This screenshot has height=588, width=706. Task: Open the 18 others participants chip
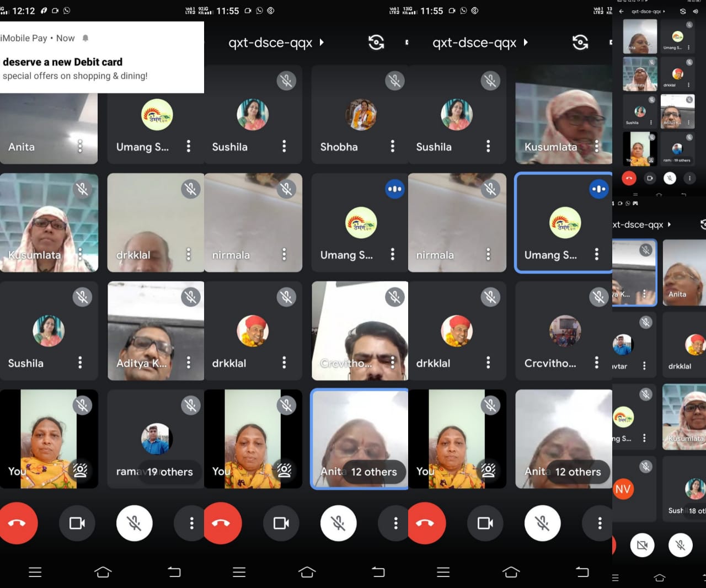tap(695, 511)
